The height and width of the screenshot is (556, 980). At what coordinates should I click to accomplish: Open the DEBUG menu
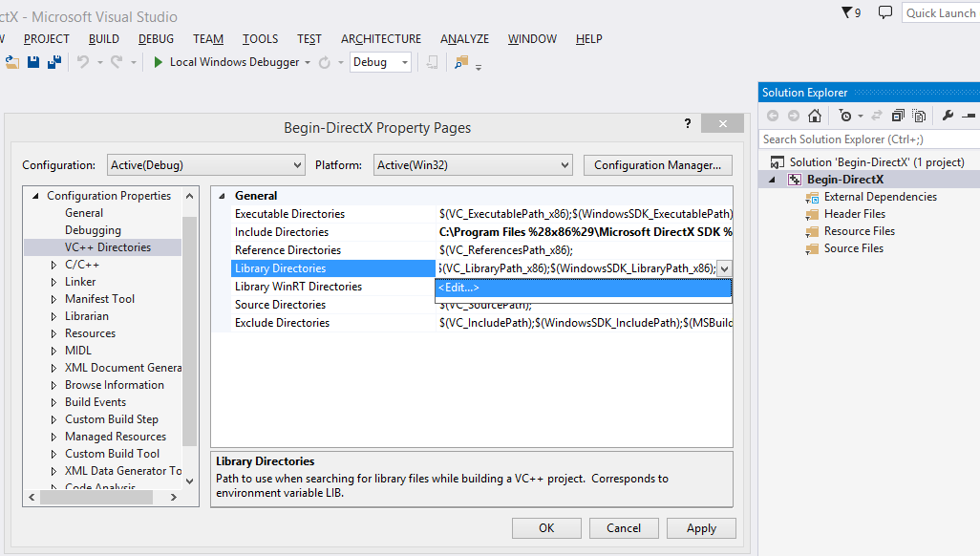(157, 39)
